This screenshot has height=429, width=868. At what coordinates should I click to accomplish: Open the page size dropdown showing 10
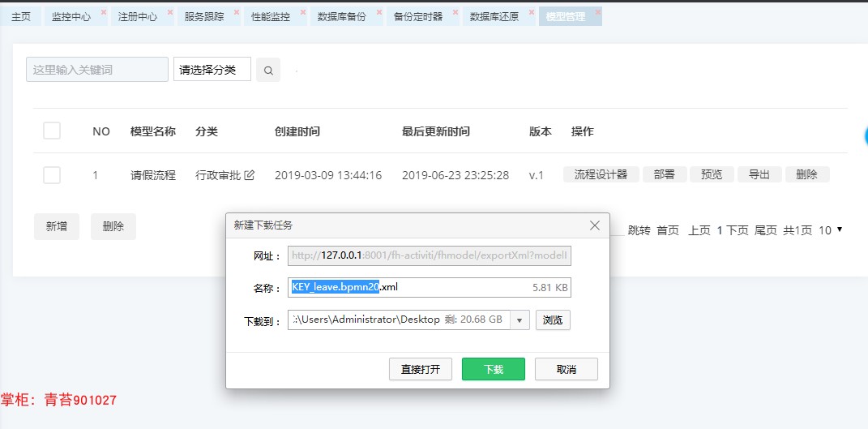click(831, 230)
